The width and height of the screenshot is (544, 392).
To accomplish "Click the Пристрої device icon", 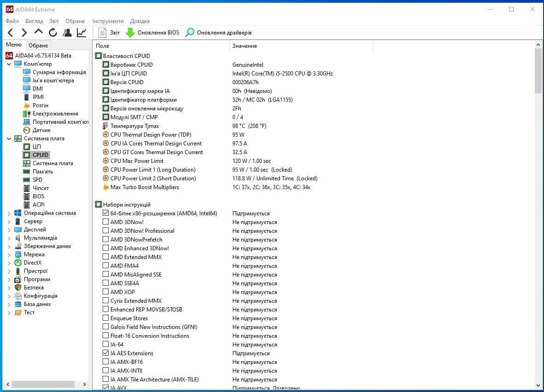I will (17, 271).
